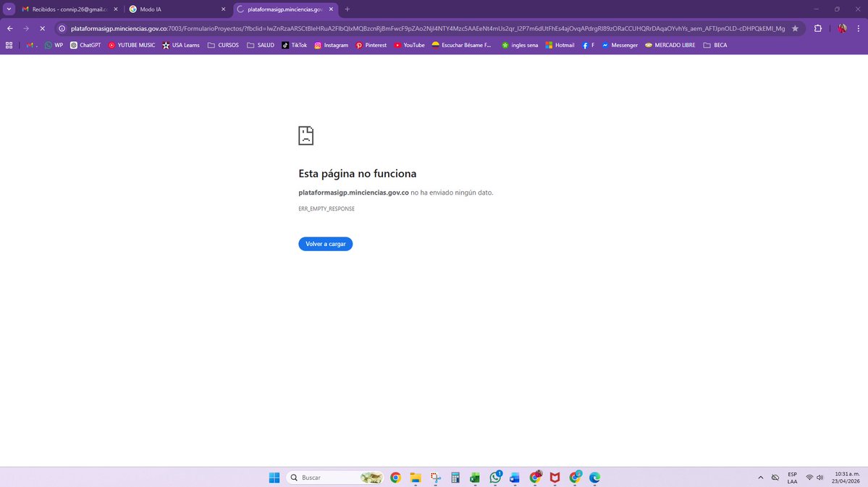
Task: Click the Esta página no funciona heading
Action: tap(357, 174)
